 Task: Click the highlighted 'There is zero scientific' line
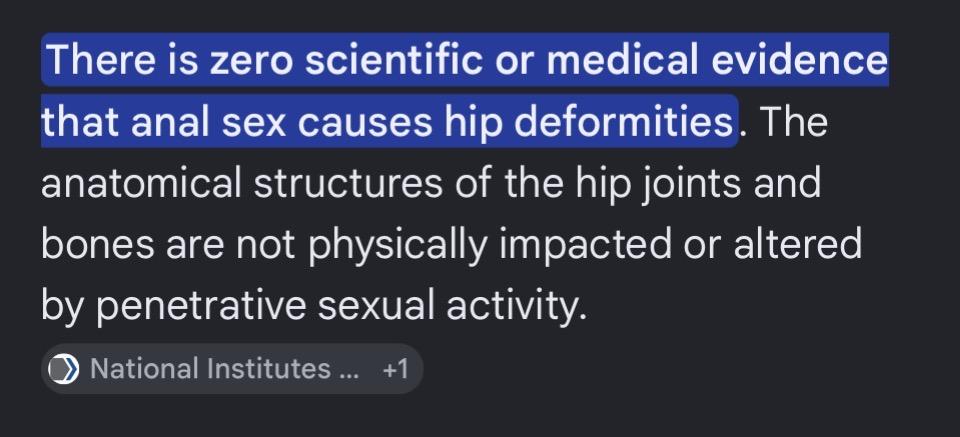(x=465, y=60)
